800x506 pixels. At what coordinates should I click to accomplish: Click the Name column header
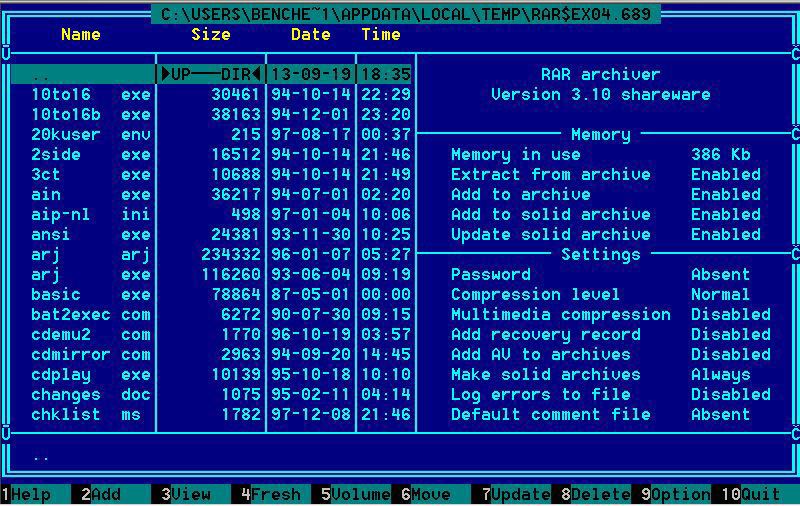pos(81,35)
